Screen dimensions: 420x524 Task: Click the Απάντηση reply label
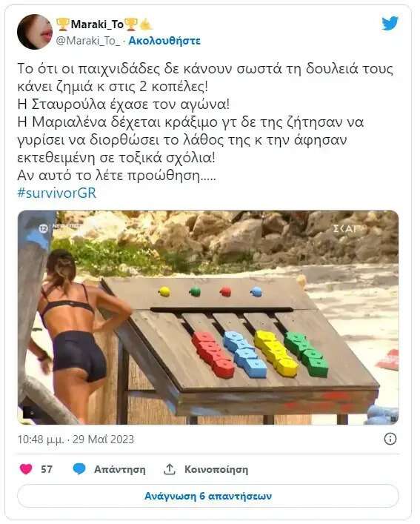click(x=119, y=469)
